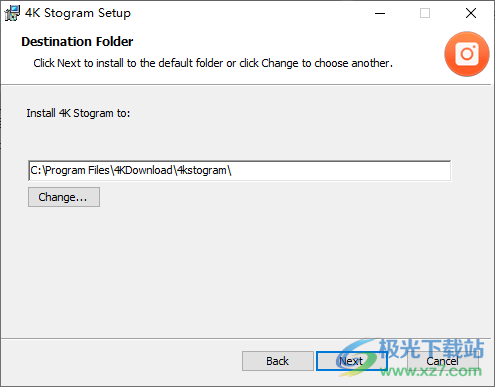Click the "Install 4K Stogram to:" label
Viewport: 495px width, 387px height.
[78, 113]
